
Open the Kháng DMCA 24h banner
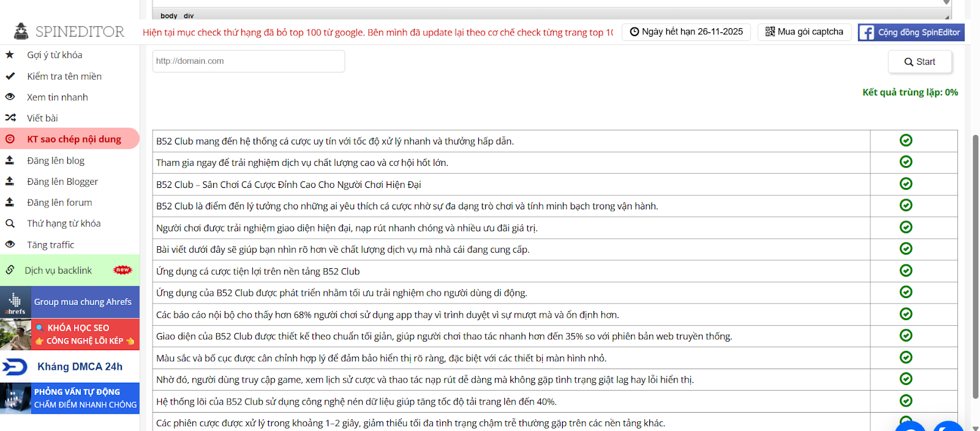(x=70, y=367)
